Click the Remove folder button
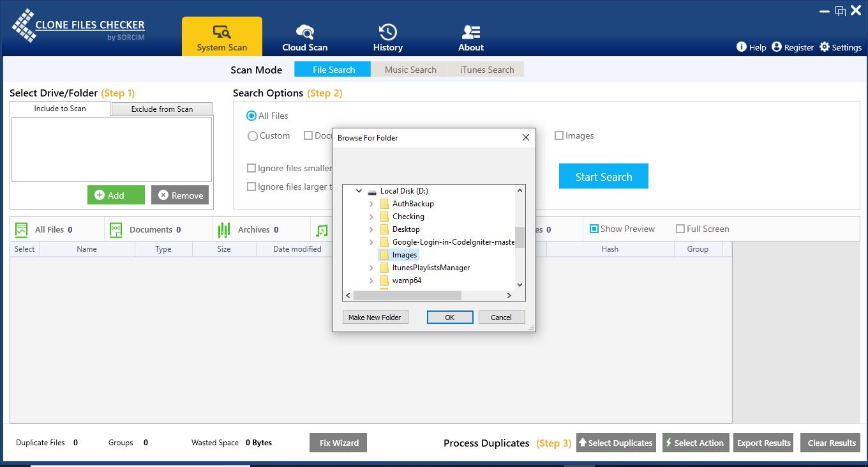Screen dimensions: 868x467 click(180, 195)
